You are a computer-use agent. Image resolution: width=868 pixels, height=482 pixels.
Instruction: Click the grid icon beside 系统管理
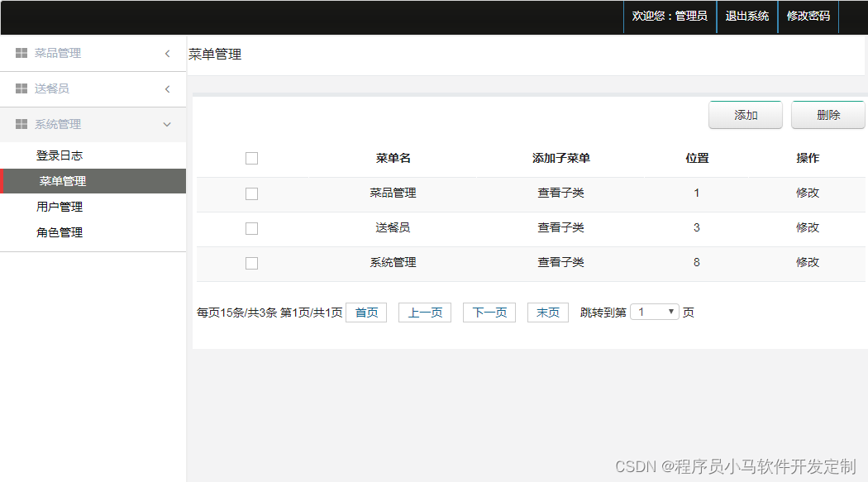[x=21, y=124]
